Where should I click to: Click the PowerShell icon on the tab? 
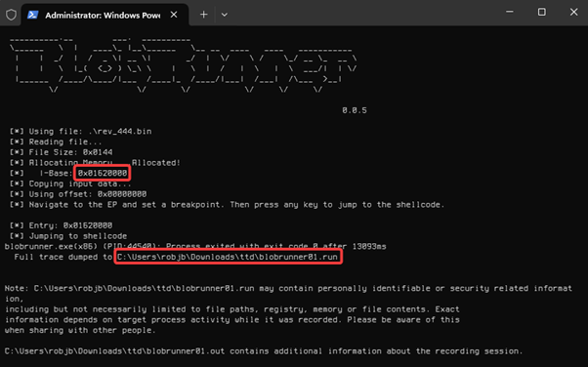pos(33,15)
